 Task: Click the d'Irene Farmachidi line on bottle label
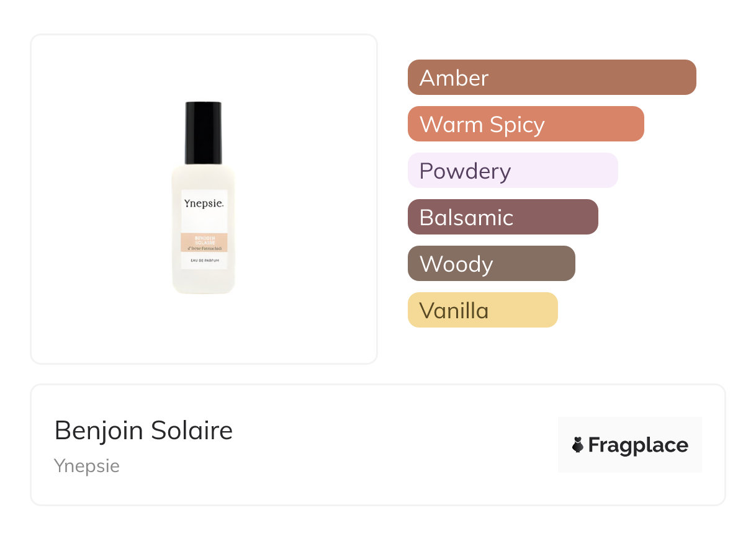204,248
